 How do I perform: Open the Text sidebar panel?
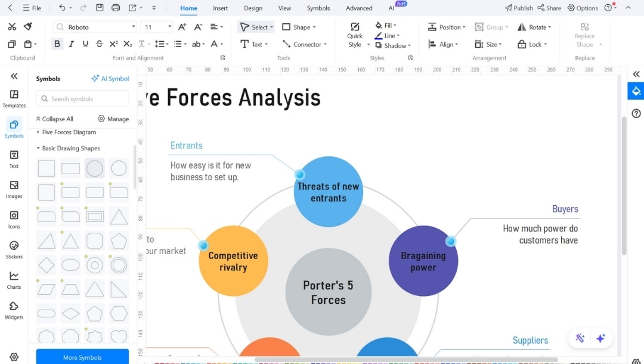(x=14, y=159)
